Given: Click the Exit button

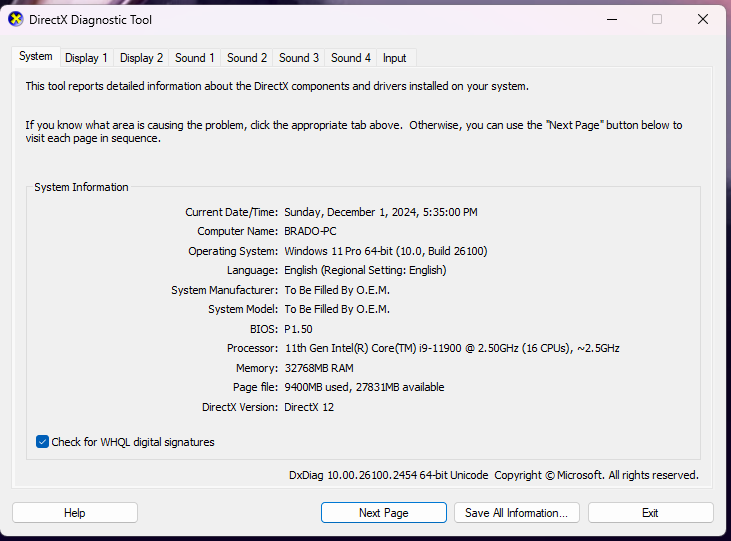Looking at the screenshot, I should (650, 513).
